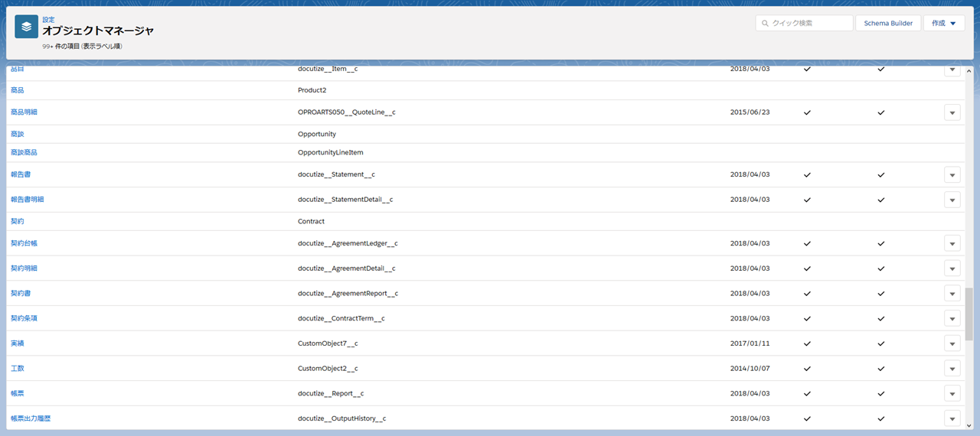980x436 pixels.
Task: Click the scrollbar down arrow
Action: [x=969, y=424]
